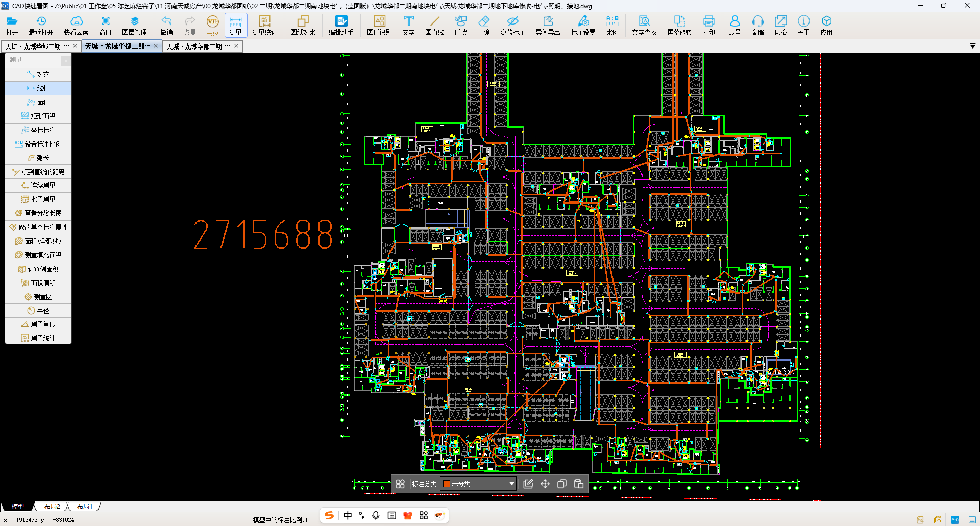Toggle the Measure (测量) panel button

coord(235,25)
